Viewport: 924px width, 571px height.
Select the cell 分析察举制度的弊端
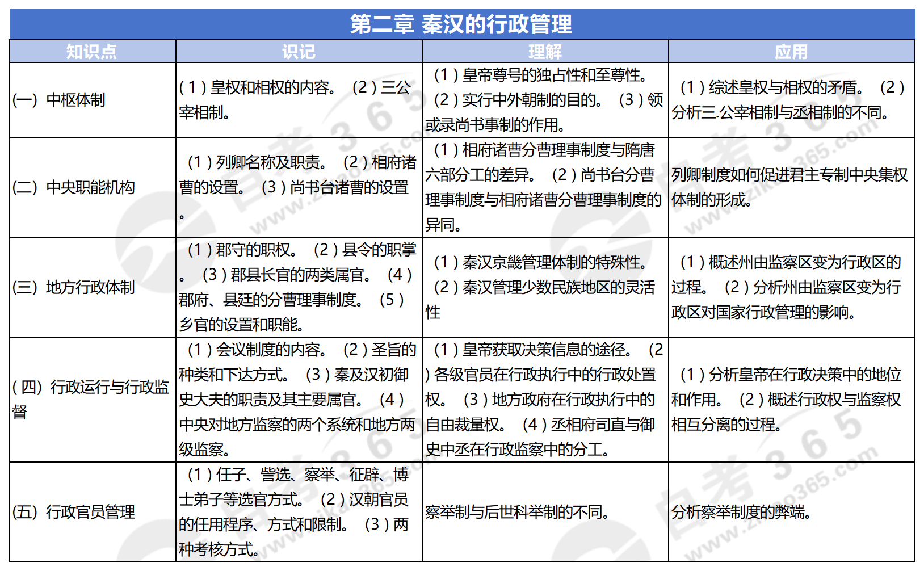point(791,512)
